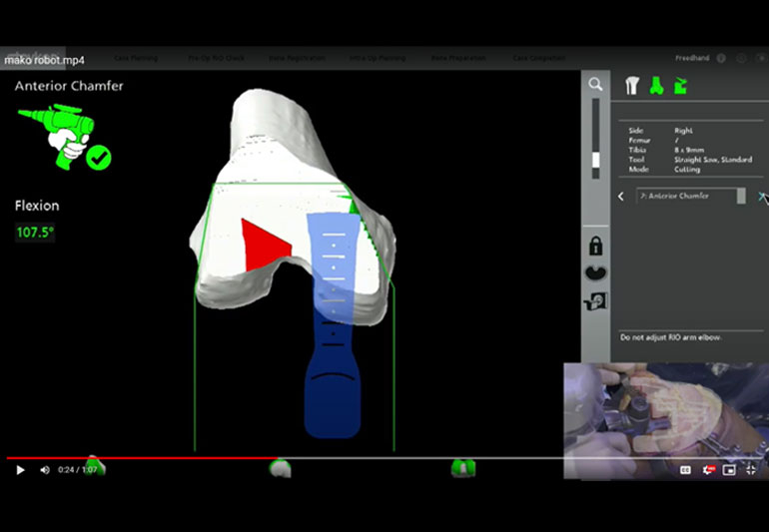
Task: Click the video time '0:24 / 1:07'
Action: pos(77,470)
